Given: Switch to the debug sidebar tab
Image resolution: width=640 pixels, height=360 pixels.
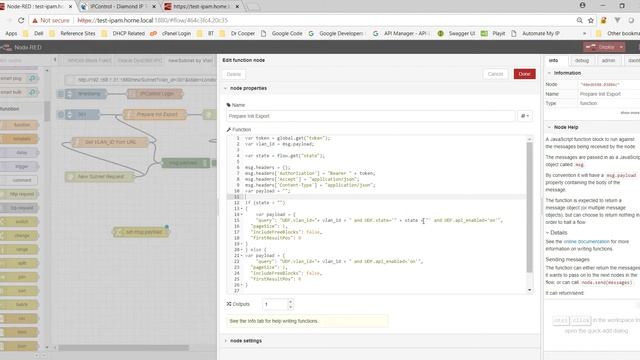Looking at the screenshot, I should 582,60.
